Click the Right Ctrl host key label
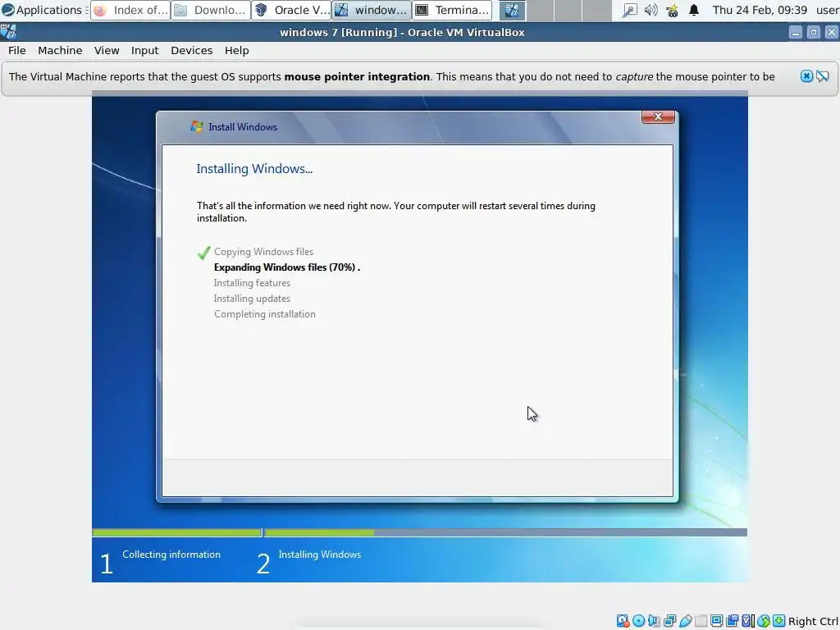 (x=813, y=622)
